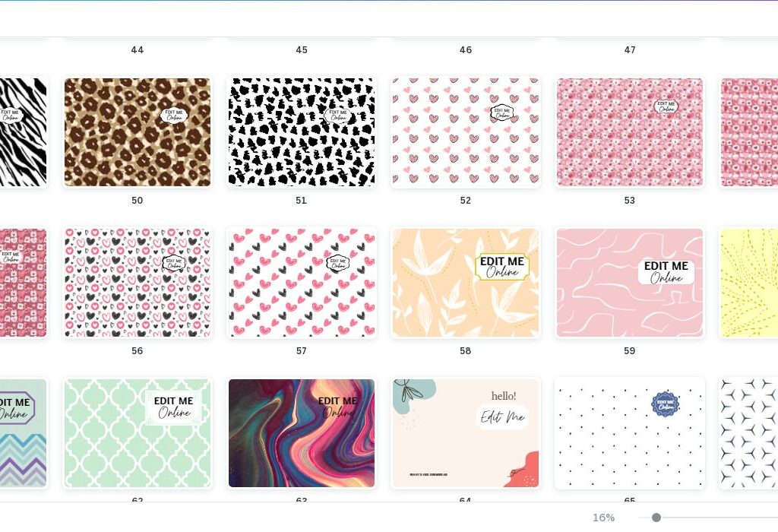Open the dotted page with blue badge
Image resolution: width=778 pixels, height=532 pixels.
pos(630,433)
